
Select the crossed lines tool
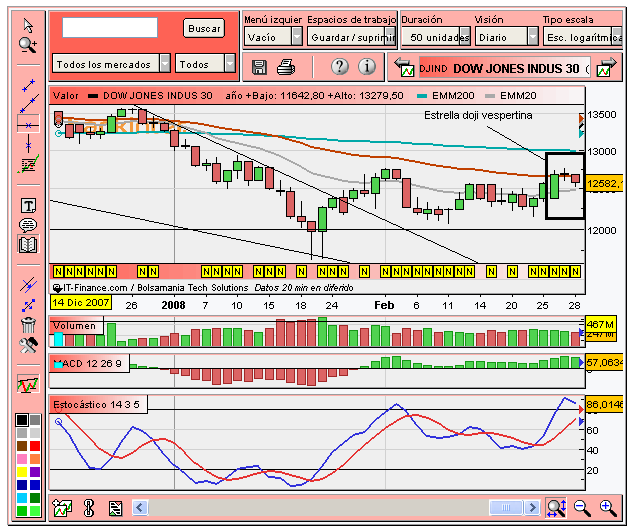click(x=28, y=285)
